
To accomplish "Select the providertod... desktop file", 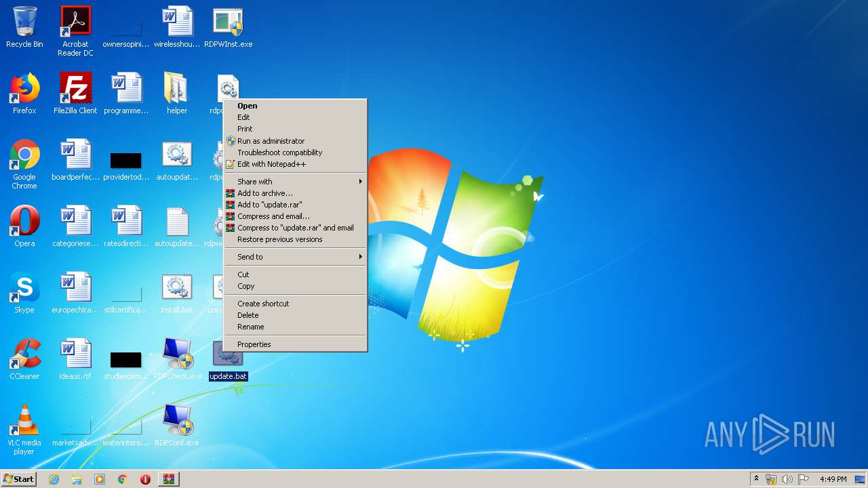I will point(126,165).
